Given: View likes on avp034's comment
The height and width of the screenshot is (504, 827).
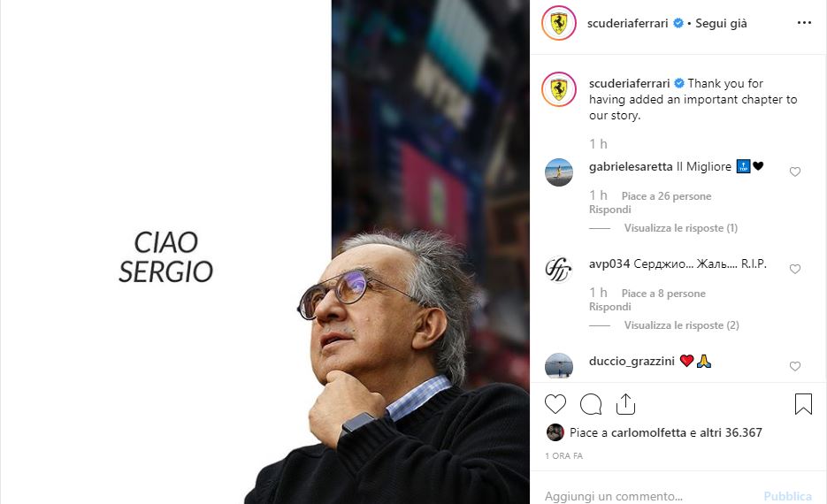Looking at the screenshot, I should tap(663, 294).
